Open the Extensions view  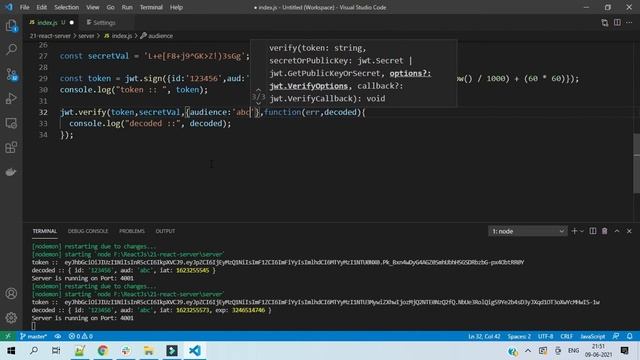coord(11,147)
